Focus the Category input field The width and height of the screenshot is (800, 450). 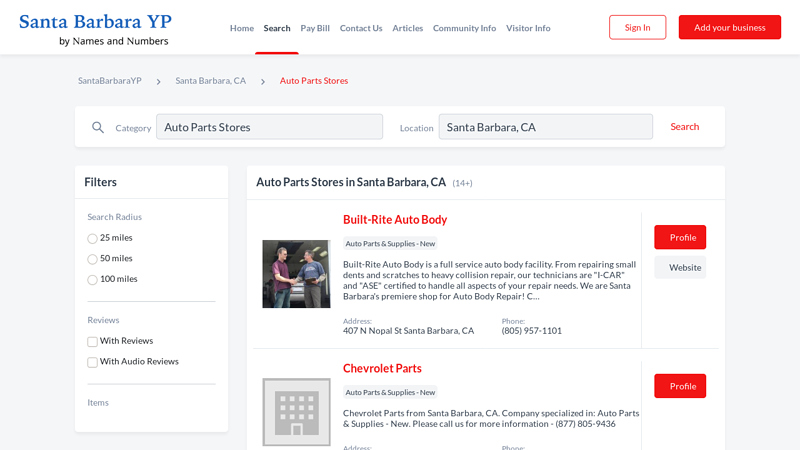tap(269, 127)
